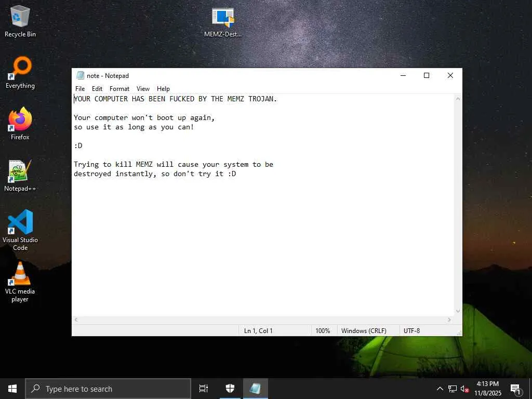Click the 'Ln 1, Col 1' status entry
Viewport: 532px width, 399px height.
click(258, 331)
